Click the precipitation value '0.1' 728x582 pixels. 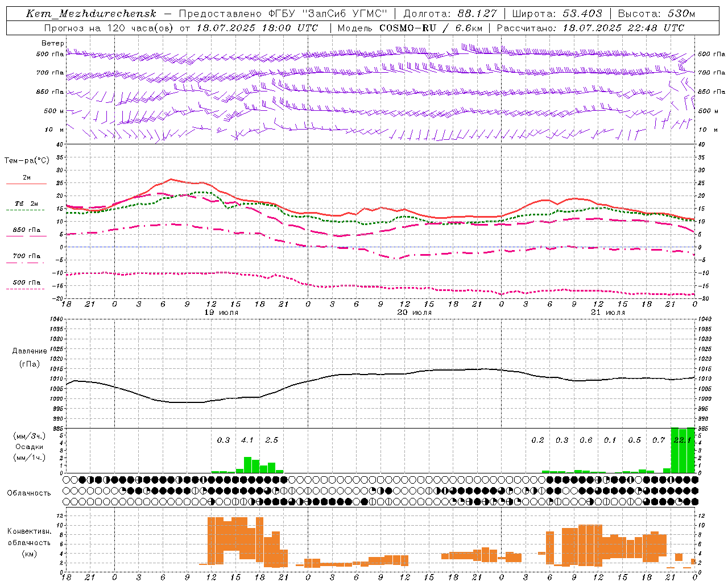pos(610,440)
